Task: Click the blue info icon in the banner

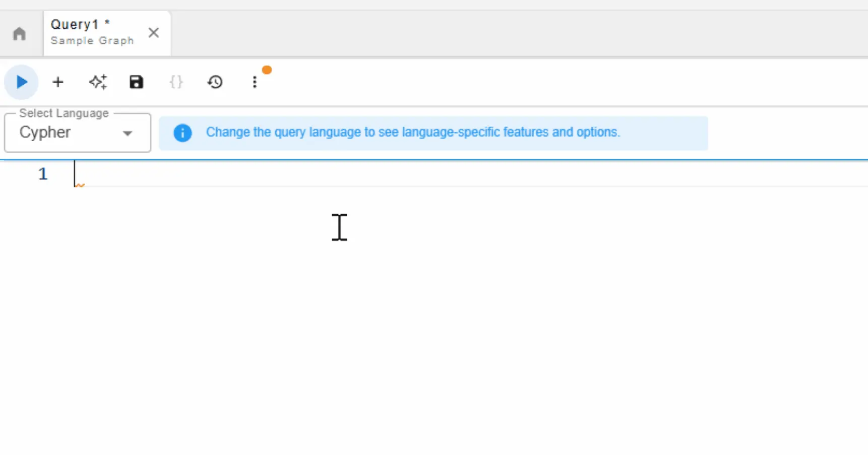Action: pos(182,133)
